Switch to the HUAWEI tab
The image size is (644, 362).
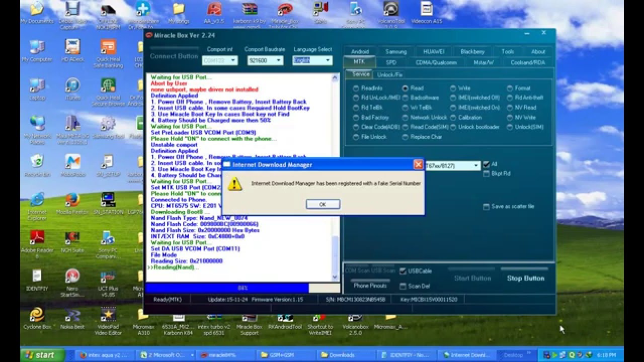point(433,52)
